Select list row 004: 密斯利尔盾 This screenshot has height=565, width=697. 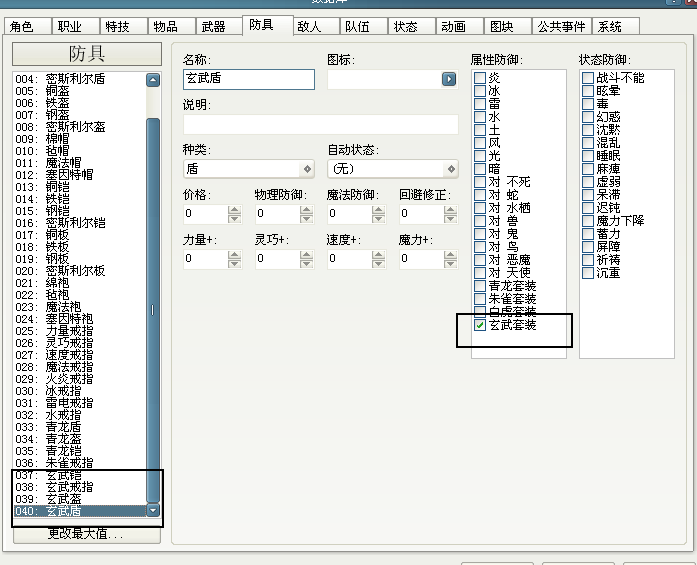point(80,79)
